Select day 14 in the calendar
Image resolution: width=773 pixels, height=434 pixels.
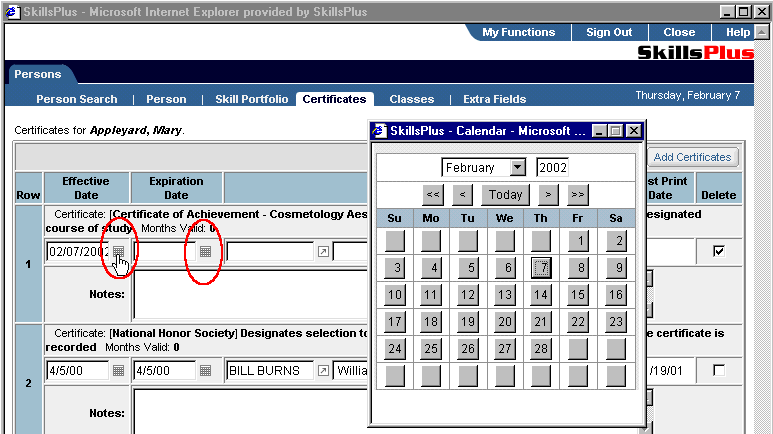click(x=541, y=295)
